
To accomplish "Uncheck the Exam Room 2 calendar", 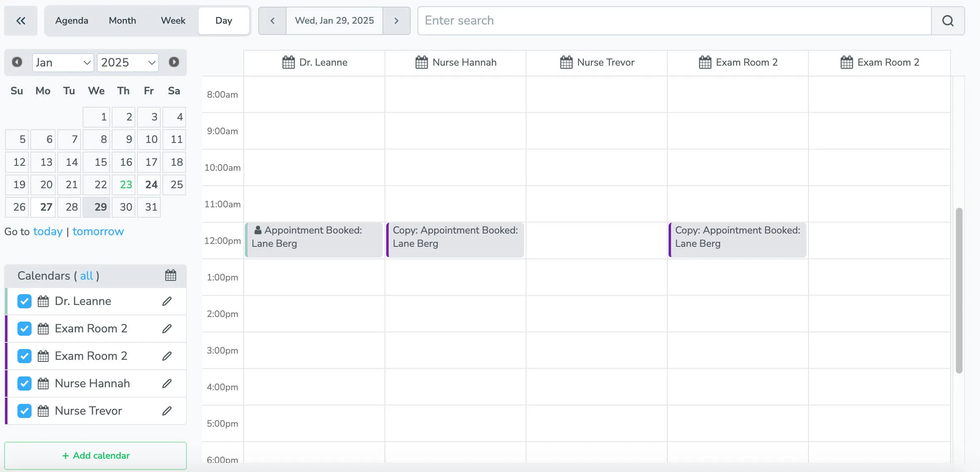I will (24, 328).
